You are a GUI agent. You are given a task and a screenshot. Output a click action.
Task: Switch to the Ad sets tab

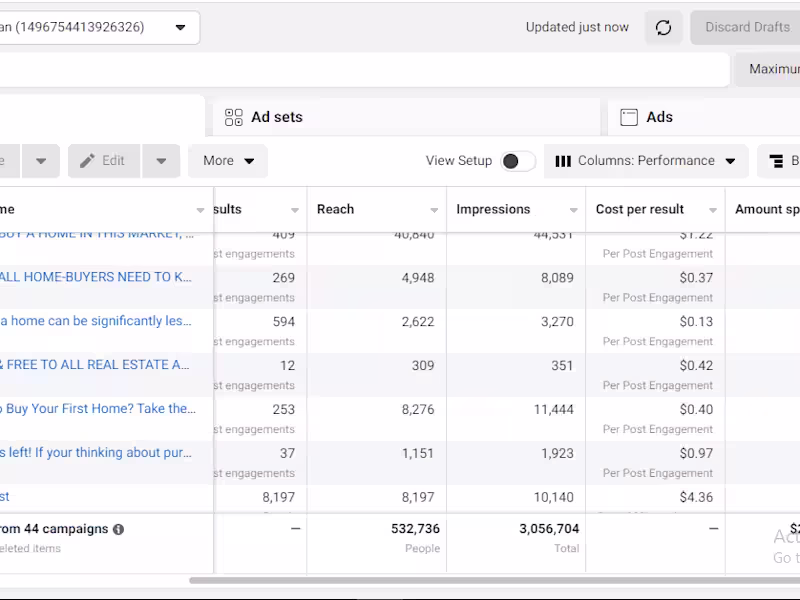click(276, 117)
